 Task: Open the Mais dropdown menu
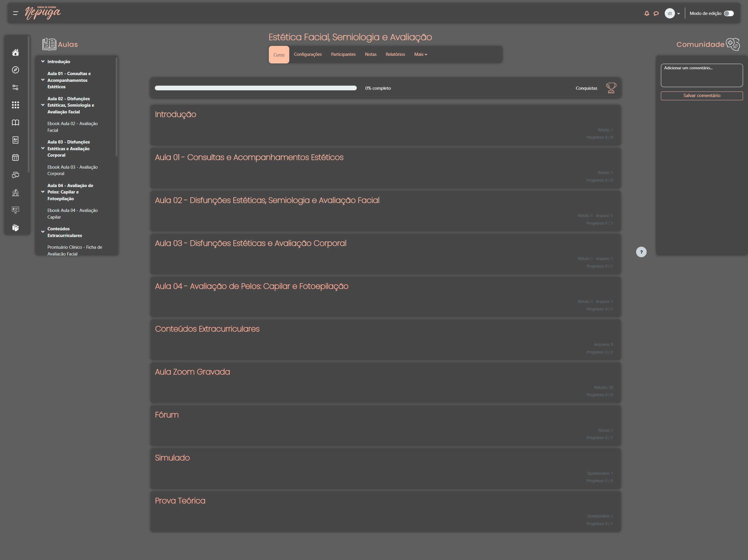coord(421,54)
